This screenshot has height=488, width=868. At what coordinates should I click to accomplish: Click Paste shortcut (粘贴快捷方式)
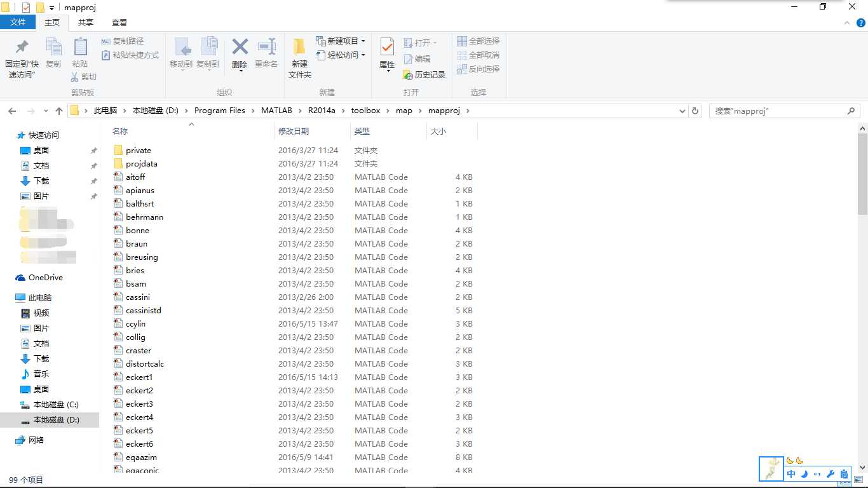coord(130,55)
